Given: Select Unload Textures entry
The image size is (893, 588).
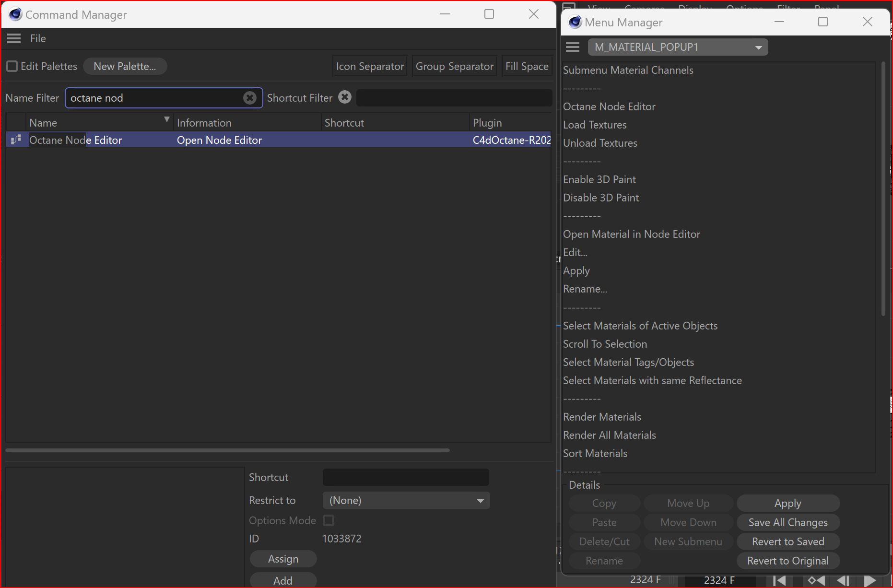Looking at the screenshot, I should pos(600,143).
